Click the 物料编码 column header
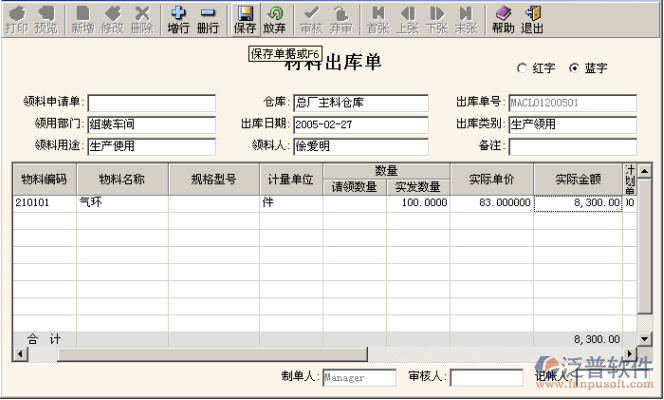 click(44, 180)
